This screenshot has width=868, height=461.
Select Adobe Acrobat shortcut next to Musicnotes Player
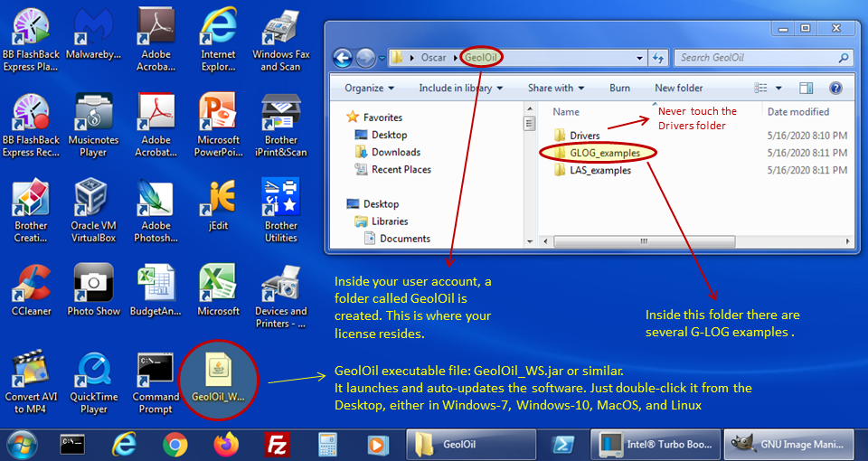(x=156, y=126)
